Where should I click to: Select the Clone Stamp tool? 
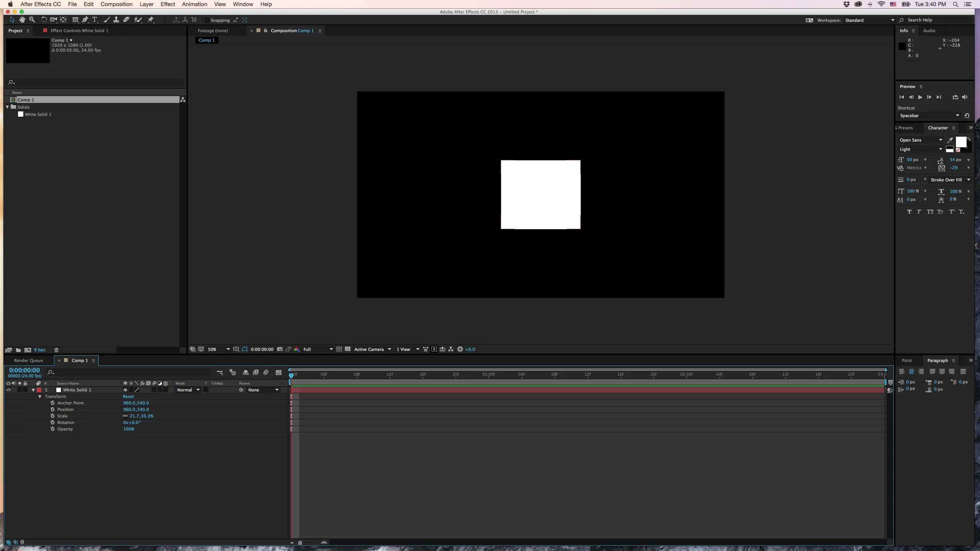[x=116, y=20]
